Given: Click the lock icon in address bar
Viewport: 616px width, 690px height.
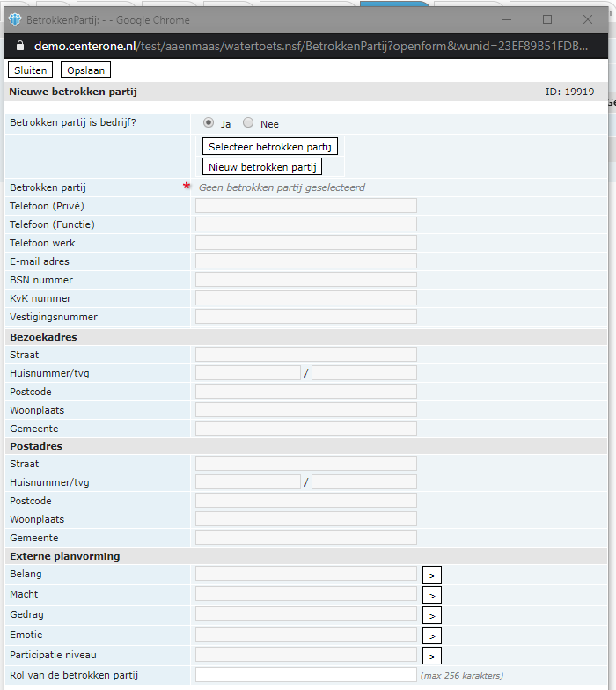Looking at the screenshot, I should click(x=21, y=46).
